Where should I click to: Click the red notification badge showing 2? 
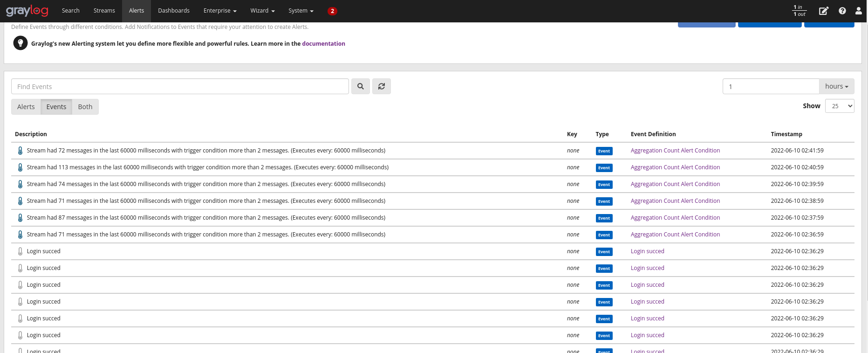pos(332,11)
